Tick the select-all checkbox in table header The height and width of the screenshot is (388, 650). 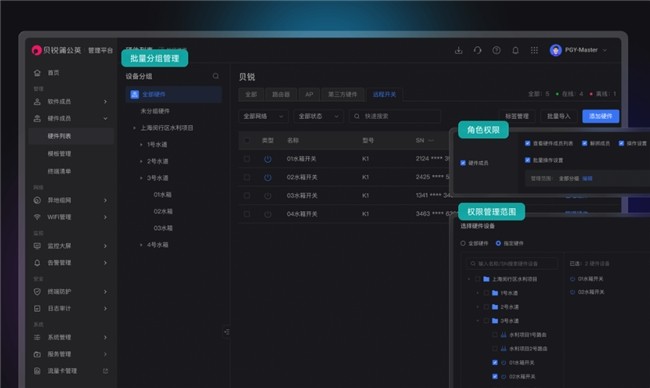point(247,141)
